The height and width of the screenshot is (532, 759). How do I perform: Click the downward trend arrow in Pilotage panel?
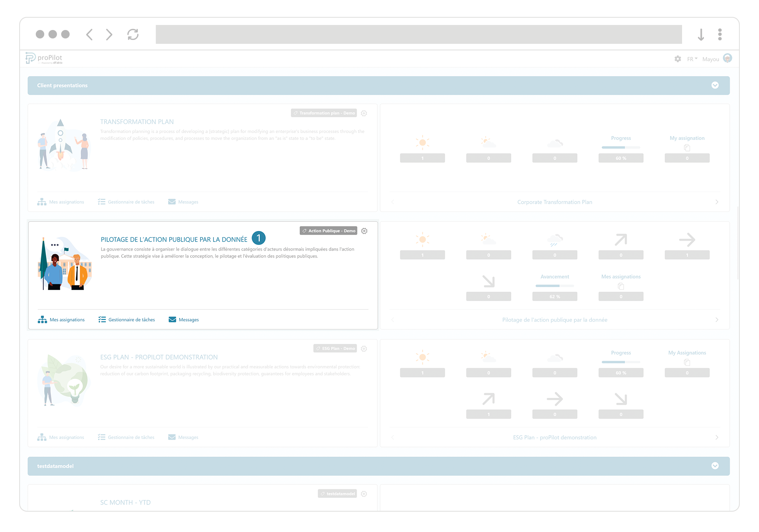[488, 281]
